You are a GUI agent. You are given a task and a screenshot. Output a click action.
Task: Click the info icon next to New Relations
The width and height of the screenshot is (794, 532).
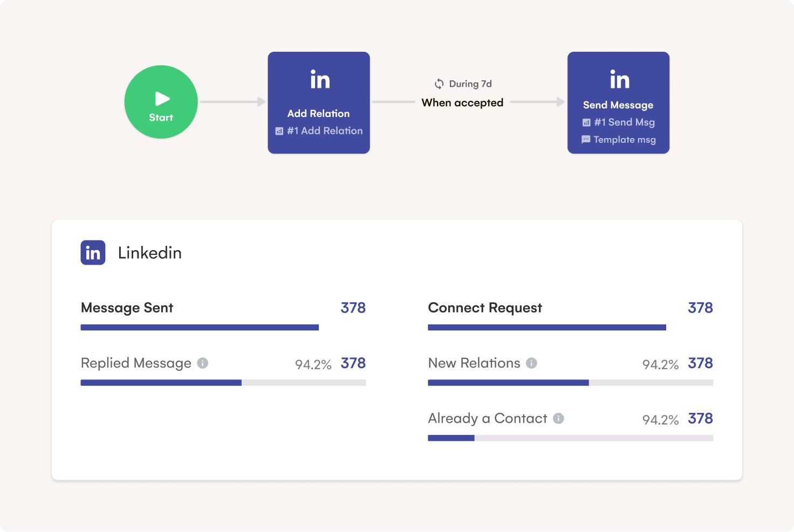531,363
